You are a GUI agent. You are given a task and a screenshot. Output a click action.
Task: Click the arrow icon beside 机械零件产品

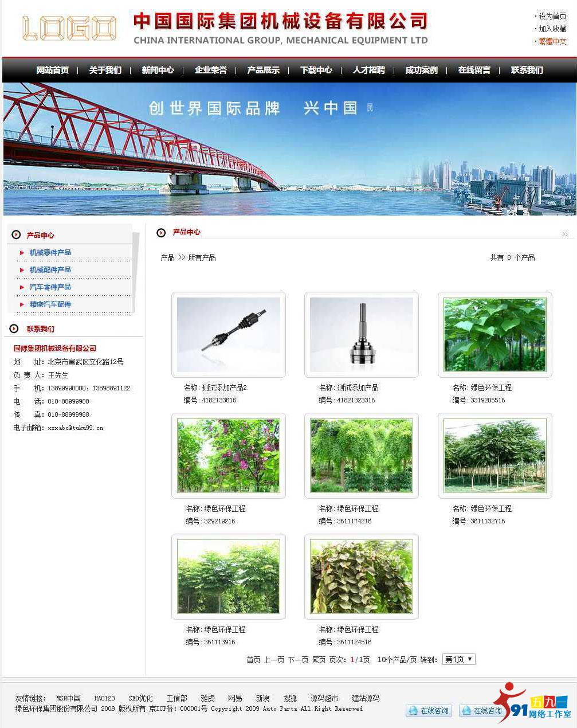pyautogui.click(x=22, y=253)
